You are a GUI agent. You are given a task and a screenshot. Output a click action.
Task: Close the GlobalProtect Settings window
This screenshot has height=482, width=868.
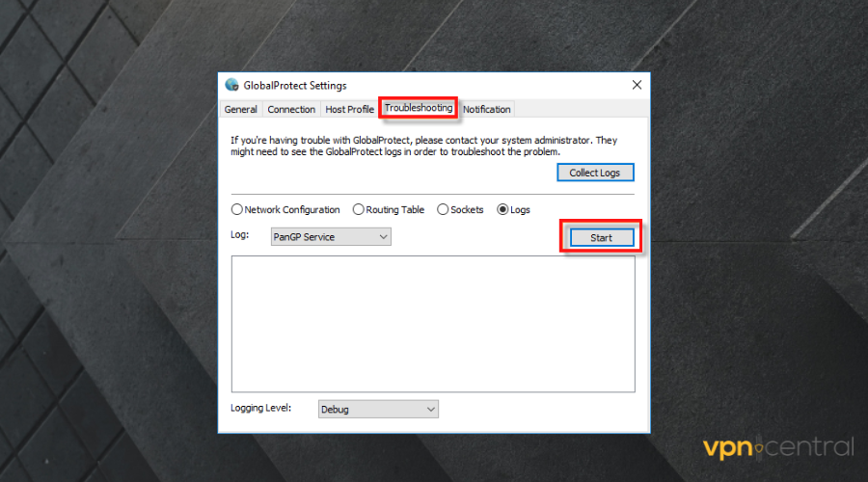coord(637,85)
